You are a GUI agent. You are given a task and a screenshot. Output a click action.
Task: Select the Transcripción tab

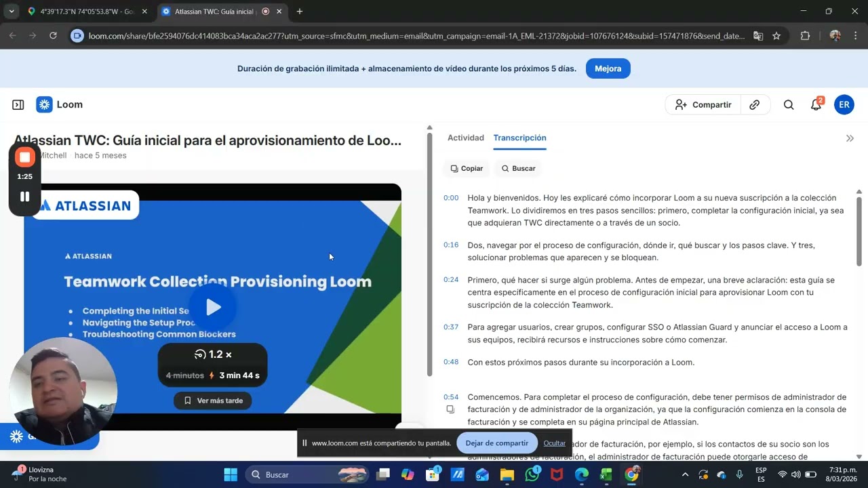519,138
